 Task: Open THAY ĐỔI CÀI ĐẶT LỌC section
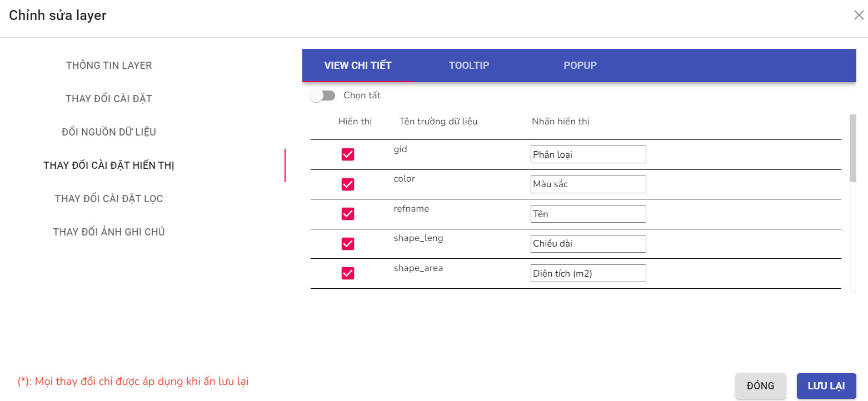pos(108,198)
